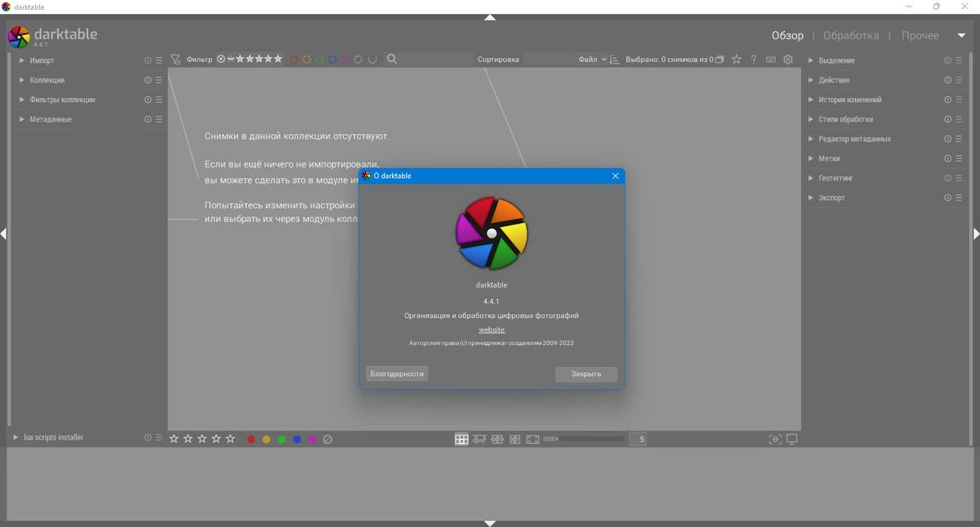Viewport: 980px width, 527px height.
Task: Collapse top panel with upward arrow
Action: tap(490, 17)
